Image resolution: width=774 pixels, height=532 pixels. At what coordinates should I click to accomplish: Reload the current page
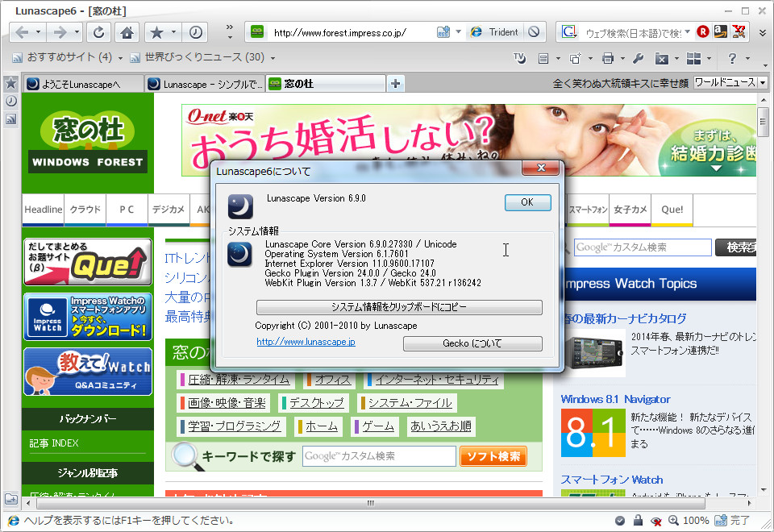coord(98,31)
